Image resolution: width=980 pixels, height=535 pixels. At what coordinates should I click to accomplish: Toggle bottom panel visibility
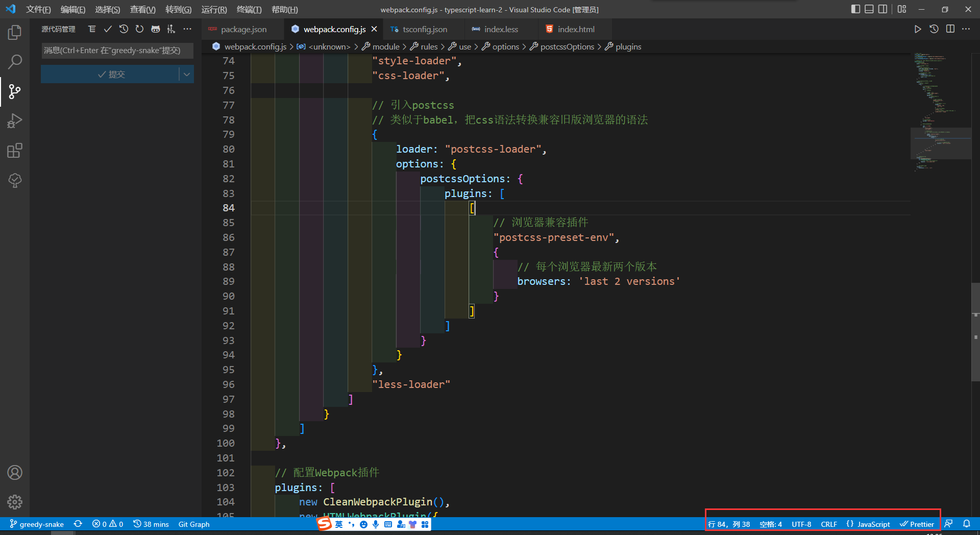click(869, 9)
